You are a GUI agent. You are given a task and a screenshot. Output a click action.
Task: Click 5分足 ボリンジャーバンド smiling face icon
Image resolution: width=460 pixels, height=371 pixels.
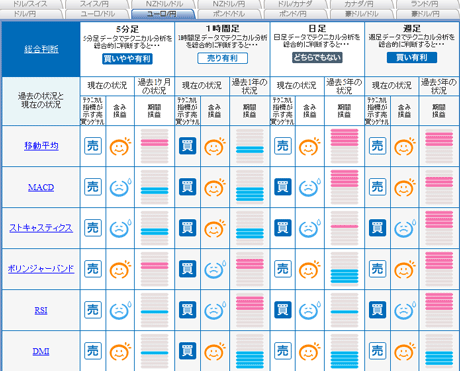click(x=120, y=269)
